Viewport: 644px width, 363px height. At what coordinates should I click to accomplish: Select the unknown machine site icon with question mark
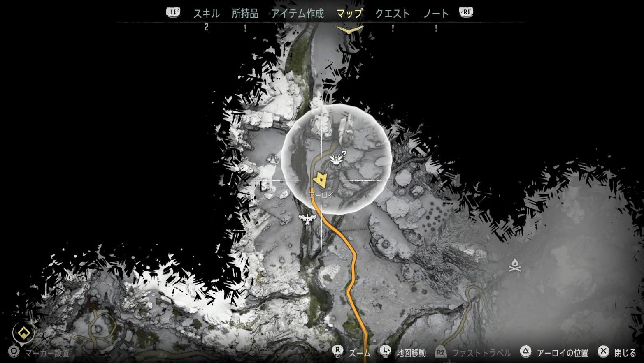337,158
